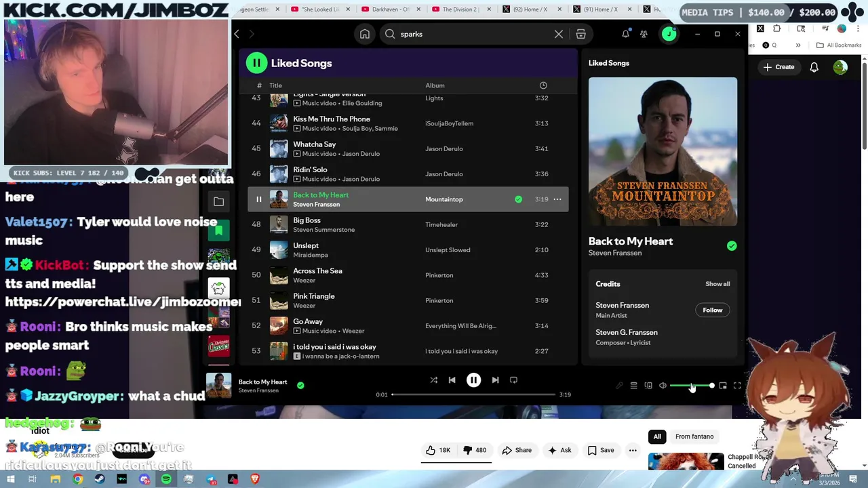Open the play queue
Image resolution: width=868 pixels, height=488 pixels.
[x=633, y=386]
